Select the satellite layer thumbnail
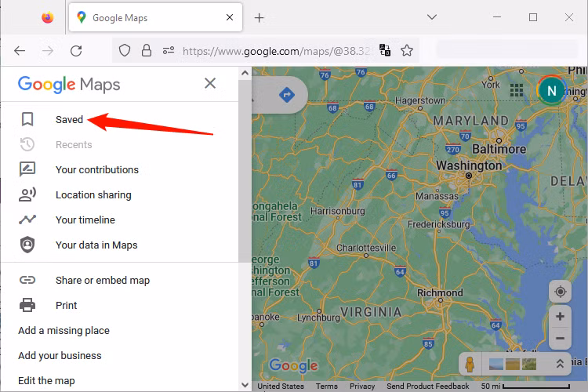 (x=513, y=364)
